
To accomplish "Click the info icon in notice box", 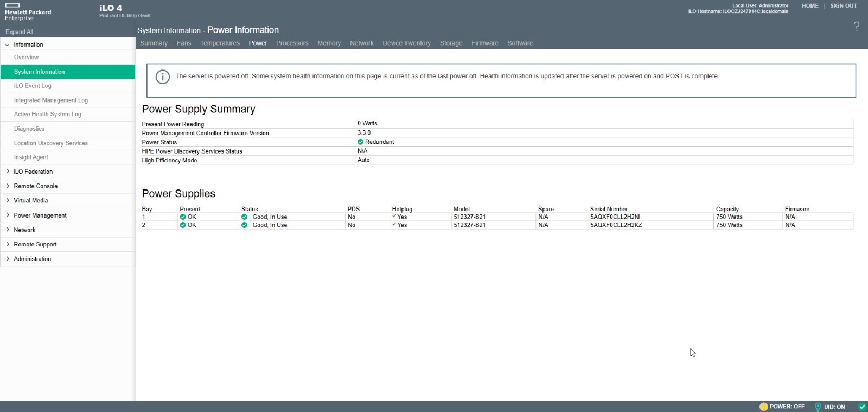I will click(x=163, y=77).
